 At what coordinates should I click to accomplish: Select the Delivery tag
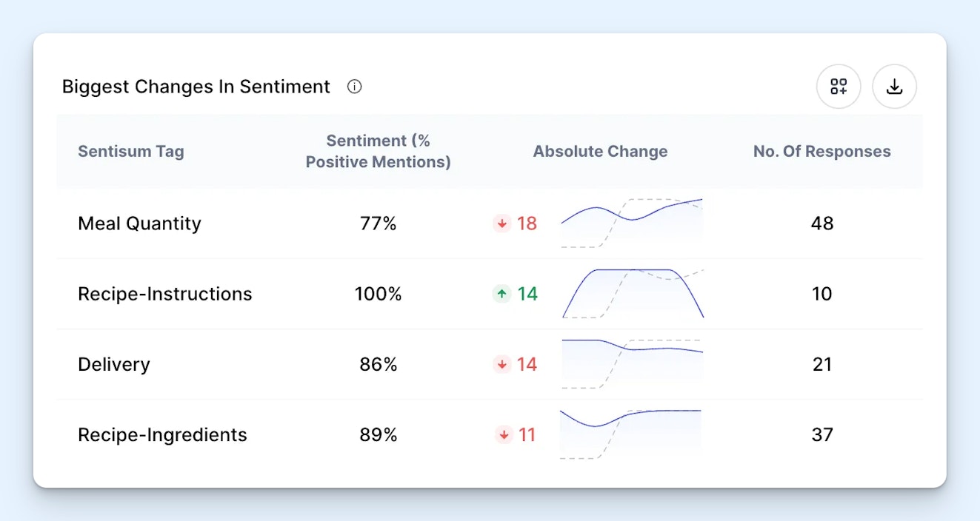[x=113, y=364]
